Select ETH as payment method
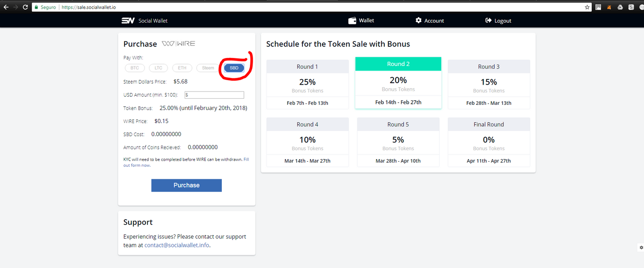 (x=182, y=68)
